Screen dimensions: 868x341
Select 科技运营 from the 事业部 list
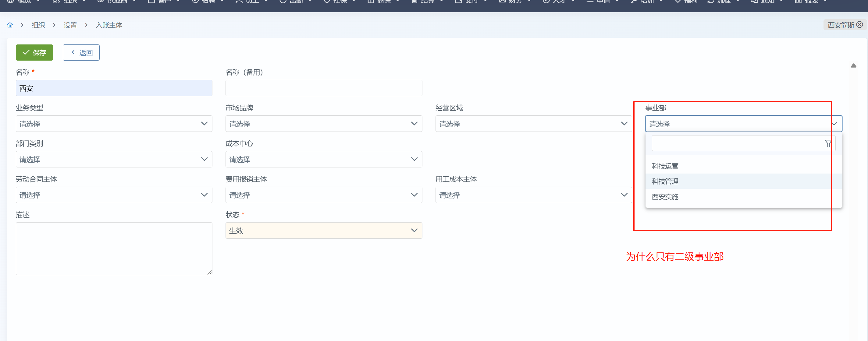pyautogui.click(x=665, y=166)
